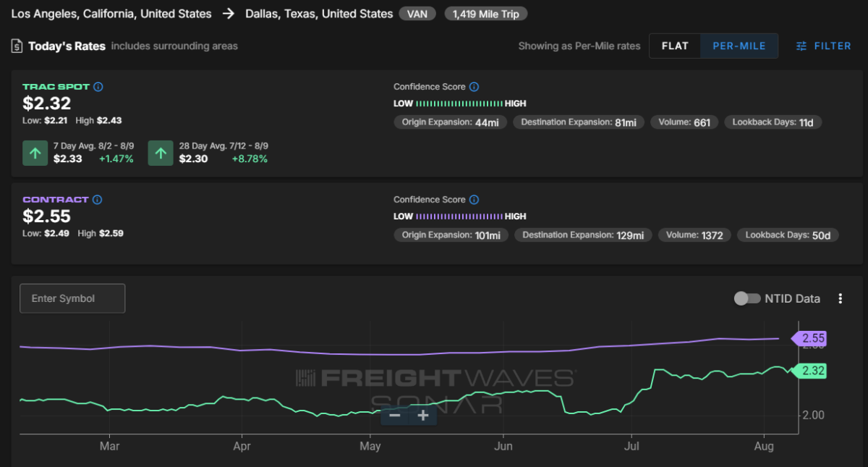The height and width of the screenshot is (467, 868).
Task: Click the +1.47% change value
Action: tap(116, 159)
